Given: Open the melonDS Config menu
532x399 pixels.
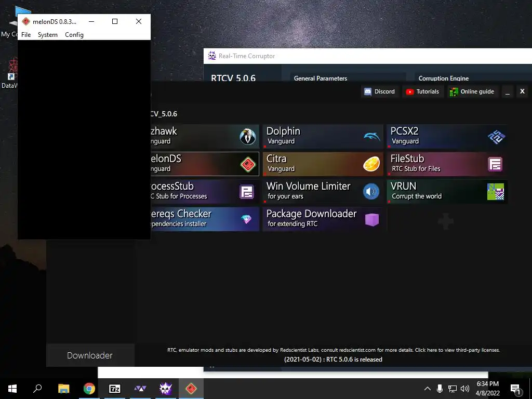Looking at the screenshot, I should pyautogui.click(x=74, y=35).
